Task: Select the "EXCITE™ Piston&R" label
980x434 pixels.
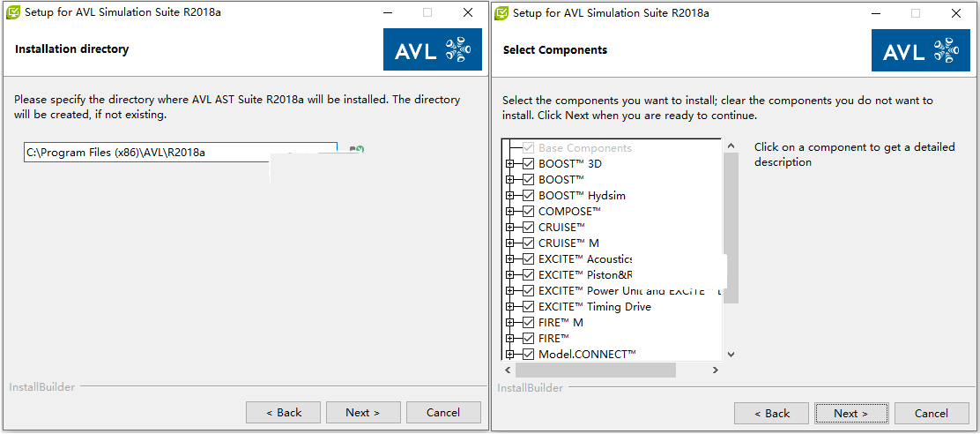Action: 585,274
